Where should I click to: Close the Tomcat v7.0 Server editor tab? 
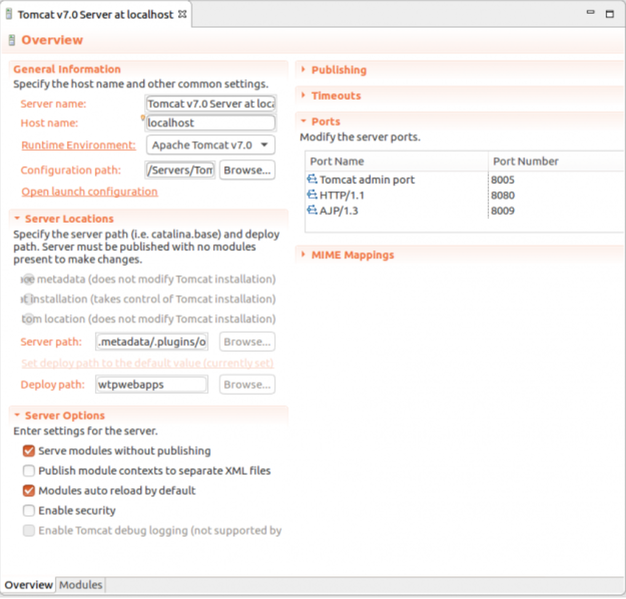(x=181, y=15)
